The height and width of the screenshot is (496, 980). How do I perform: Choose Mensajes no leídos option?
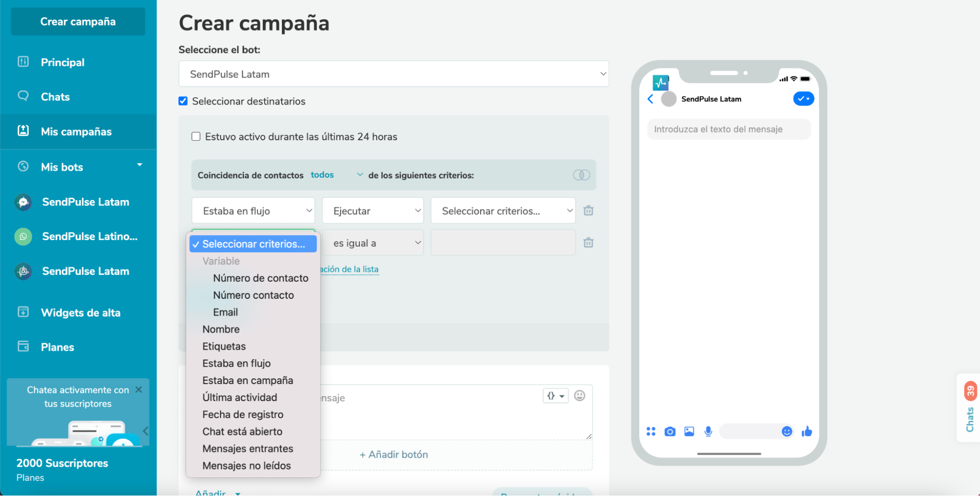(253, 466)
